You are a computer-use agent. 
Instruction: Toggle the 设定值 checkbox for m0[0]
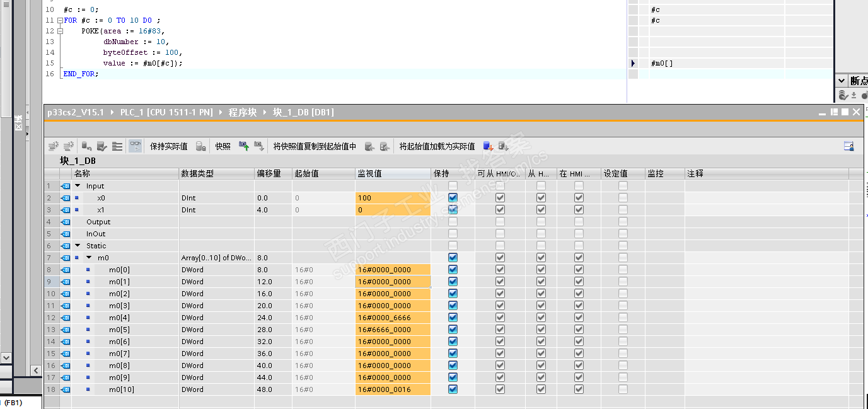(623, 270)
